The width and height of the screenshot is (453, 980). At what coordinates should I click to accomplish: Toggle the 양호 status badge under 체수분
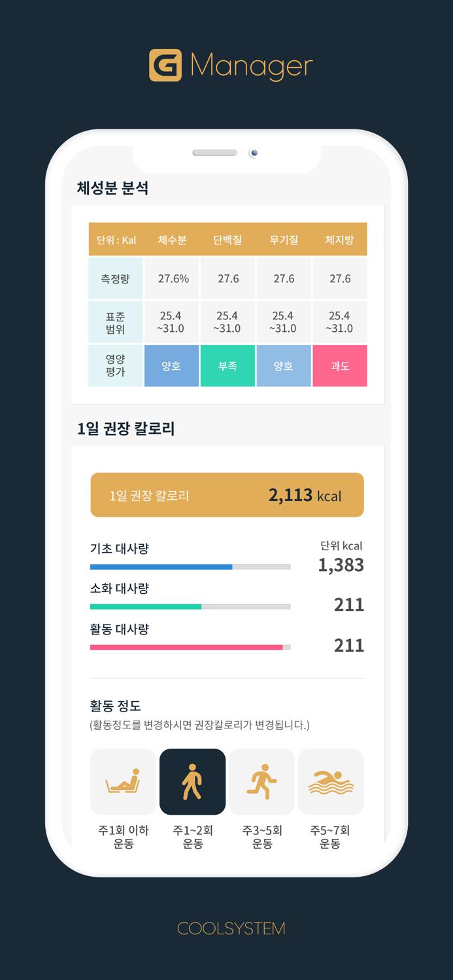[171, 366]
